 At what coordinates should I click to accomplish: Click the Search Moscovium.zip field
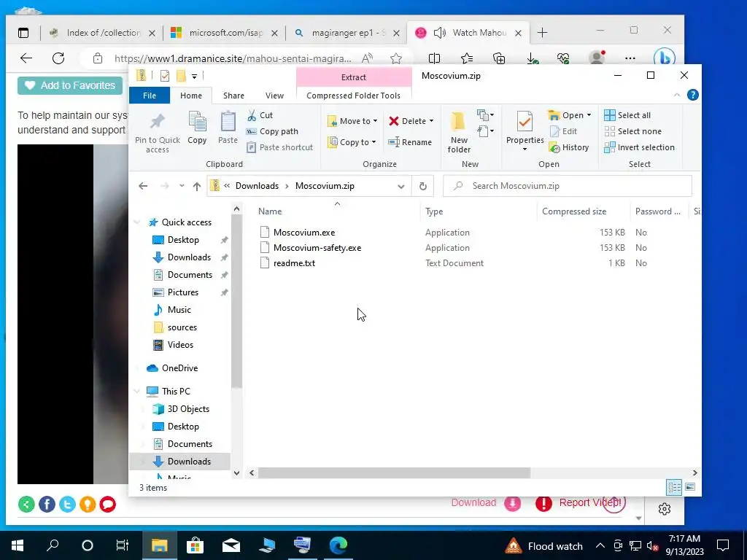[x=568, y=186]
